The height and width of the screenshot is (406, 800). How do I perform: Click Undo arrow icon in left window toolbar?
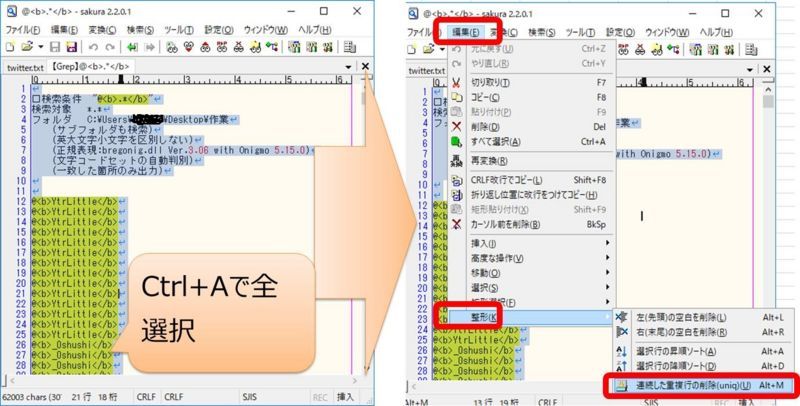point(93,47)
